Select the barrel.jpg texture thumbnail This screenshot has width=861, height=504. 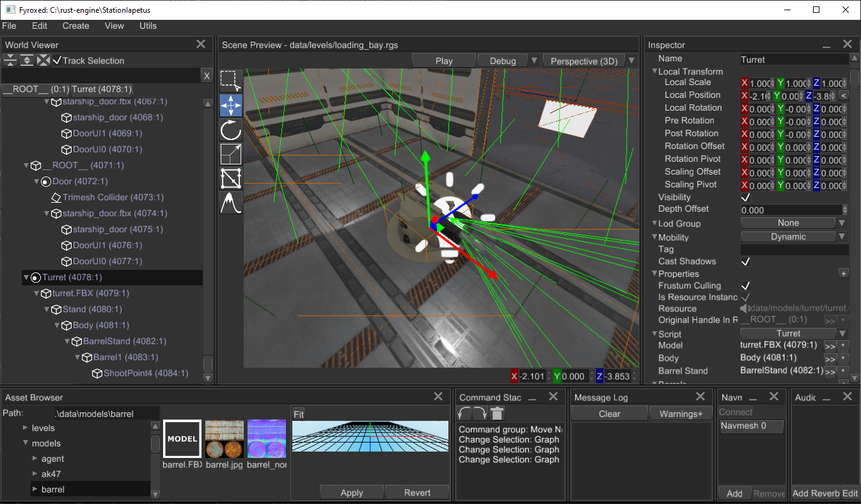225,439
